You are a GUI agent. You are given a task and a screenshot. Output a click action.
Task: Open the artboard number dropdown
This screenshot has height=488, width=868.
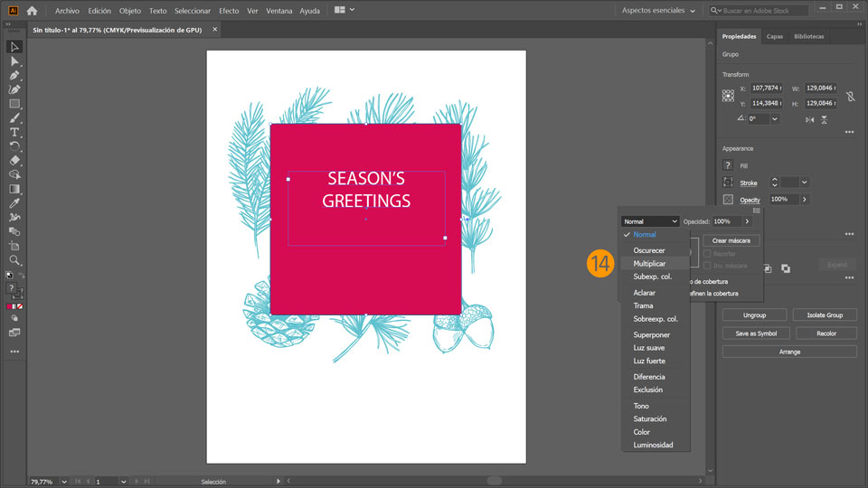[x=123, y=482]
